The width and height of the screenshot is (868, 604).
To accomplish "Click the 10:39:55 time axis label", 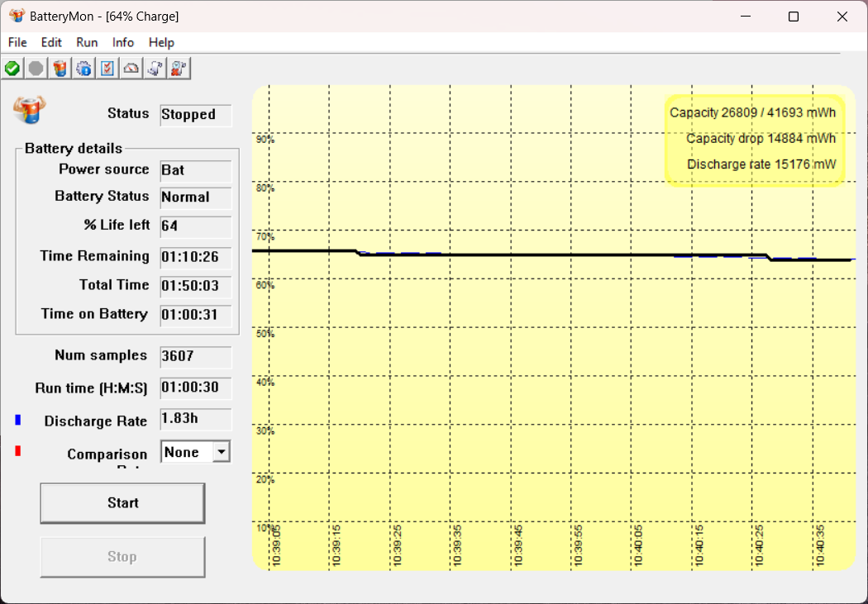I will [x=579, y=545].
